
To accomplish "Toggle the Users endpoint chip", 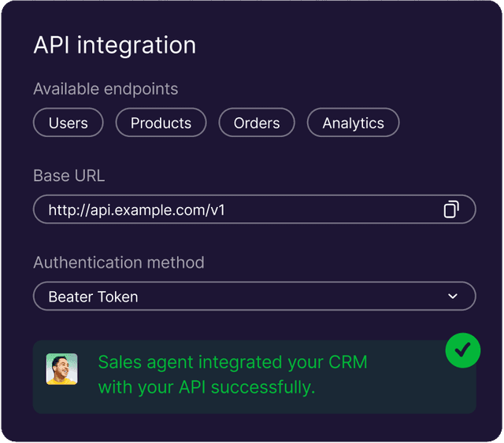I will (x=68, y=123).
